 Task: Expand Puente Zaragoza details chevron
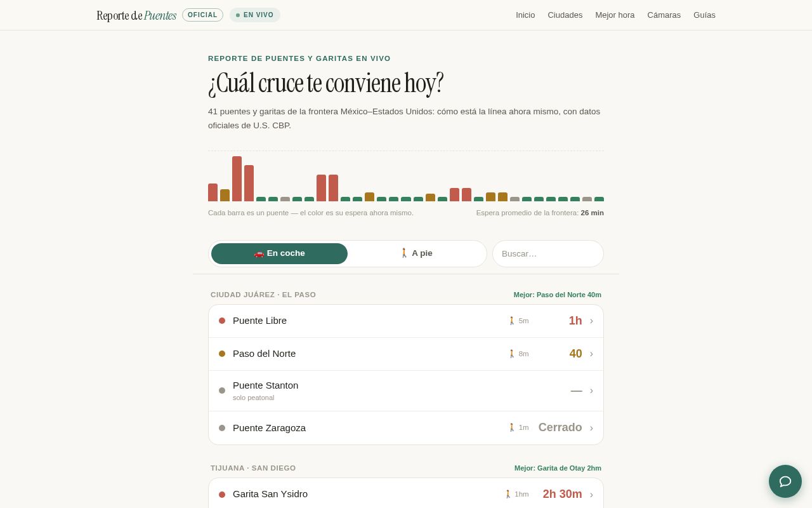(x=591, y=428)
